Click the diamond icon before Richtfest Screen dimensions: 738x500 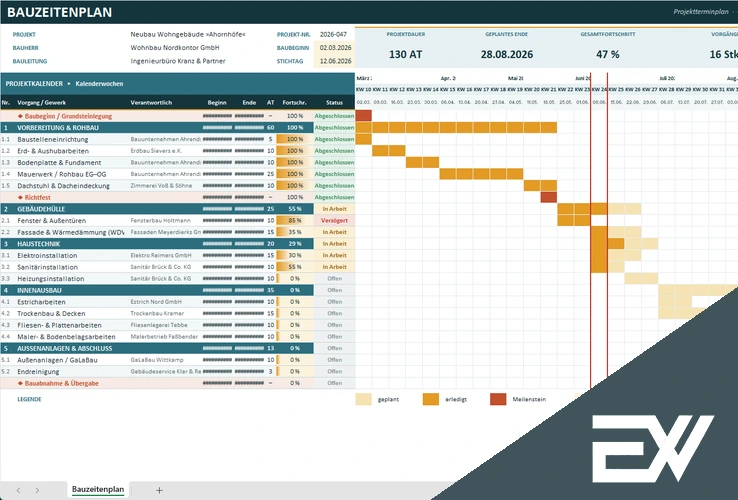(x=20, y=197)
